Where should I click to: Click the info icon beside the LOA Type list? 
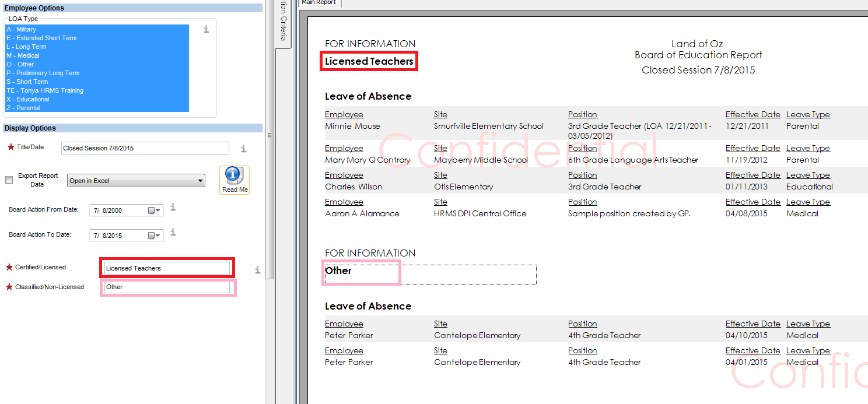click(x=206, y=30)
